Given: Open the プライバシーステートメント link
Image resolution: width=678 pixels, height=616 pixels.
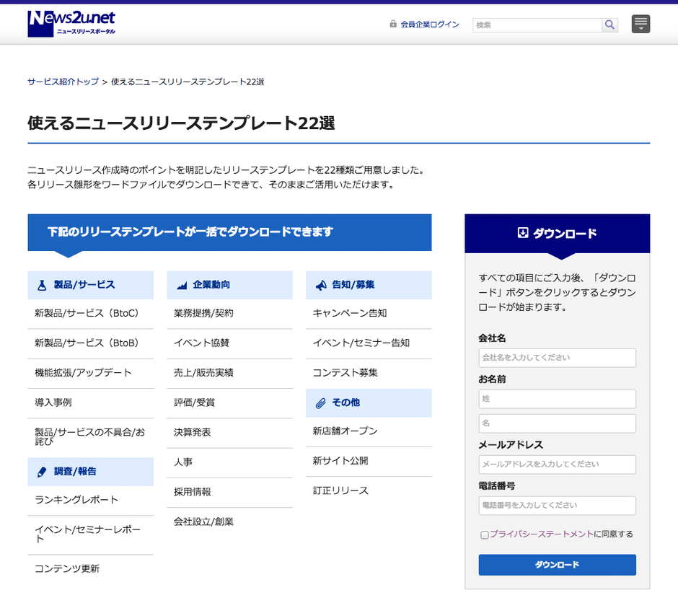Looking at the screenshot, I should click(542, 534).
